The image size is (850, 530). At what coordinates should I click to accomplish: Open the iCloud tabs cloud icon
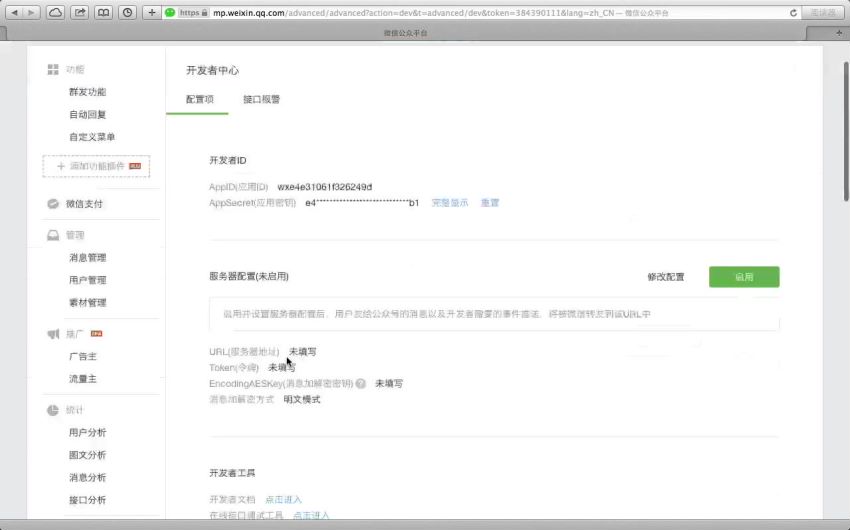(x=55, y=12)
